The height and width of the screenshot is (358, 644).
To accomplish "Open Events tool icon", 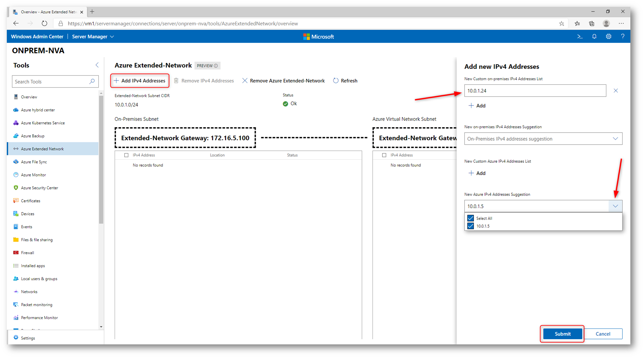I will [x=16, y=226].
